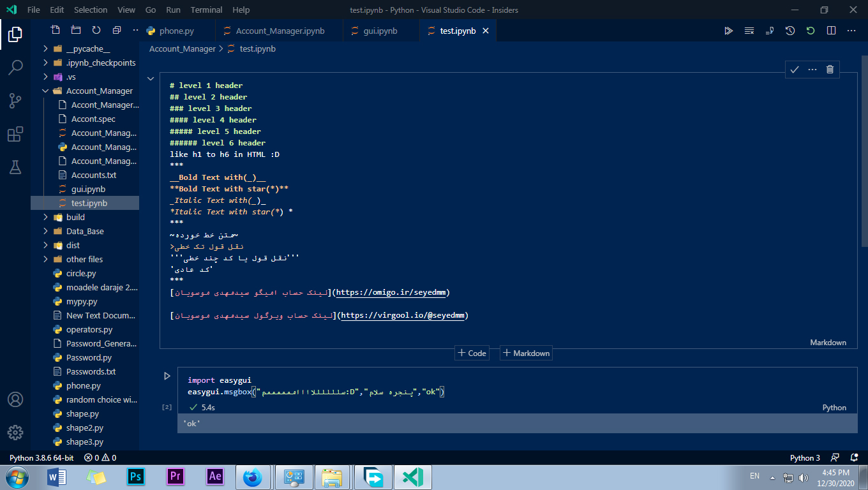Open notifications bell in status bar
Screen dimensions: 868x490
tap(854, 457)
